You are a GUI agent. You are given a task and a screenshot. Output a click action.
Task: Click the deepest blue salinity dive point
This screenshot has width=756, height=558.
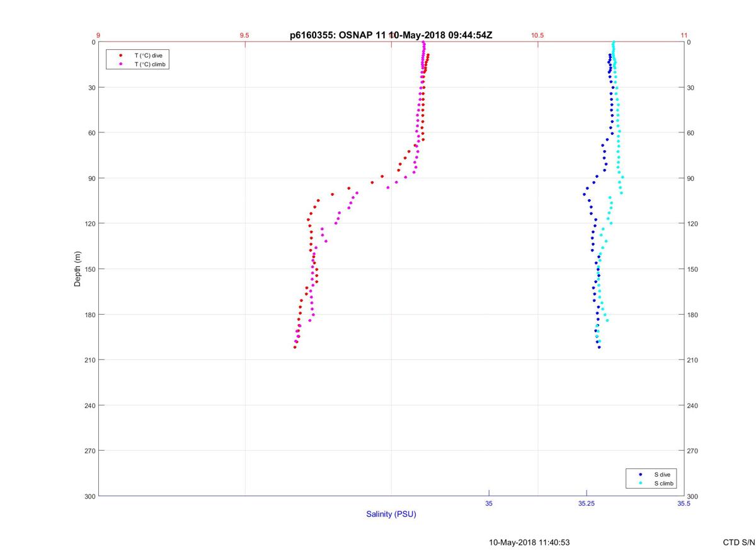click(599, 347)
